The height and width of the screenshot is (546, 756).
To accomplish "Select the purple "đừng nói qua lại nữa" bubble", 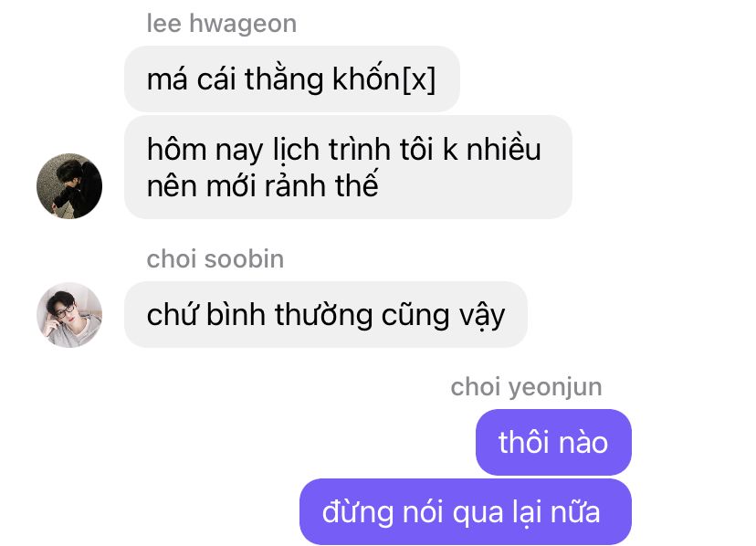I will pos(466,511).
